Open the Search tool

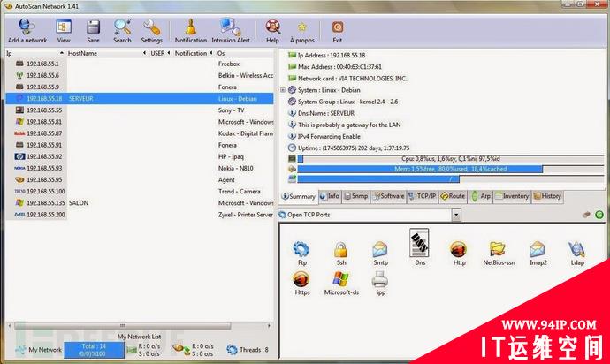(122, 30)
